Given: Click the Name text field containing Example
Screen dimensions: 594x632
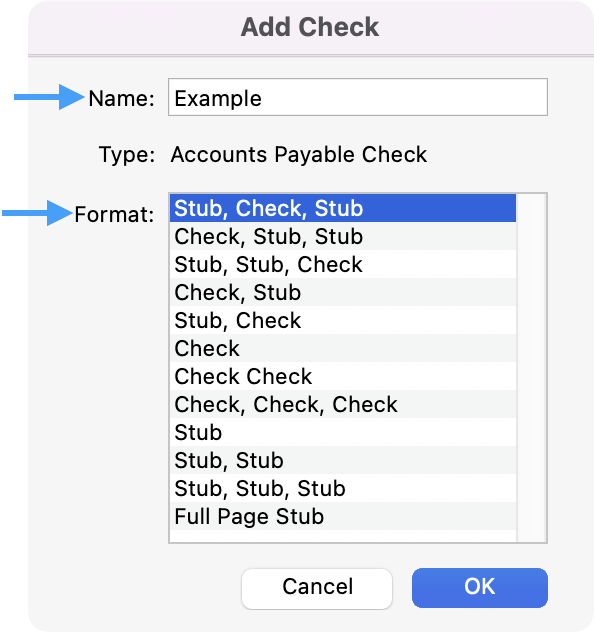Looking at the screenshot, I should [x=357, y=97].
